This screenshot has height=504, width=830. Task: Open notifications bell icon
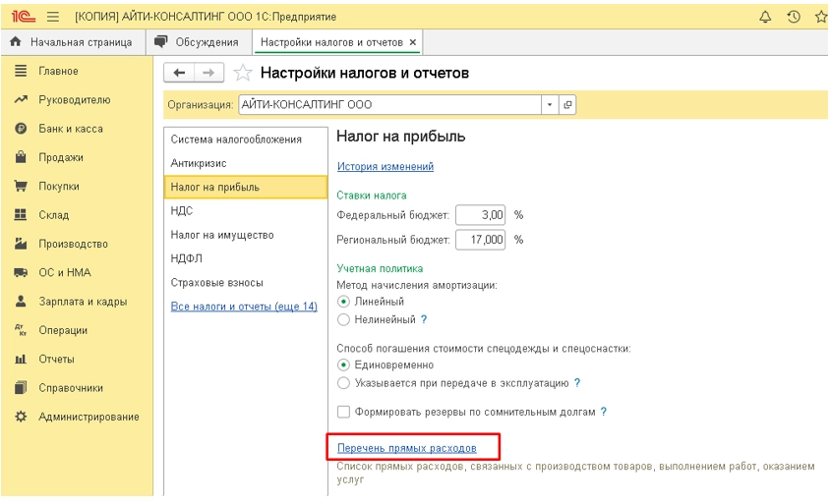tap(765, 17)
